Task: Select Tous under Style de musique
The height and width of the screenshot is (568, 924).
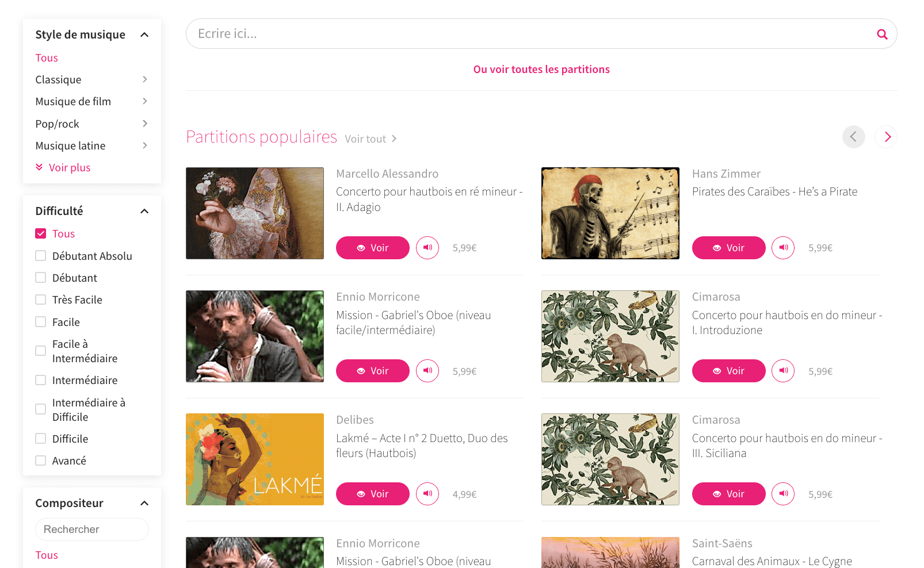Action: (46, 57)
